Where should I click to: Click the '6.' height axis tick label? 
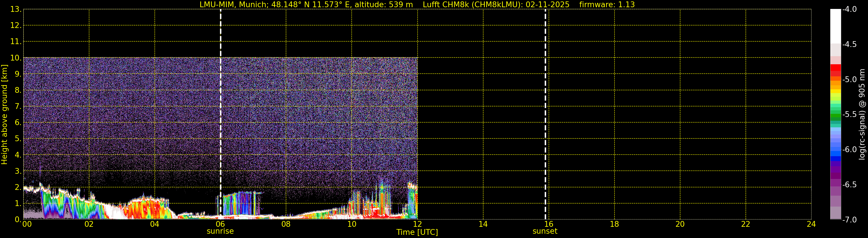tap(18, 122)
